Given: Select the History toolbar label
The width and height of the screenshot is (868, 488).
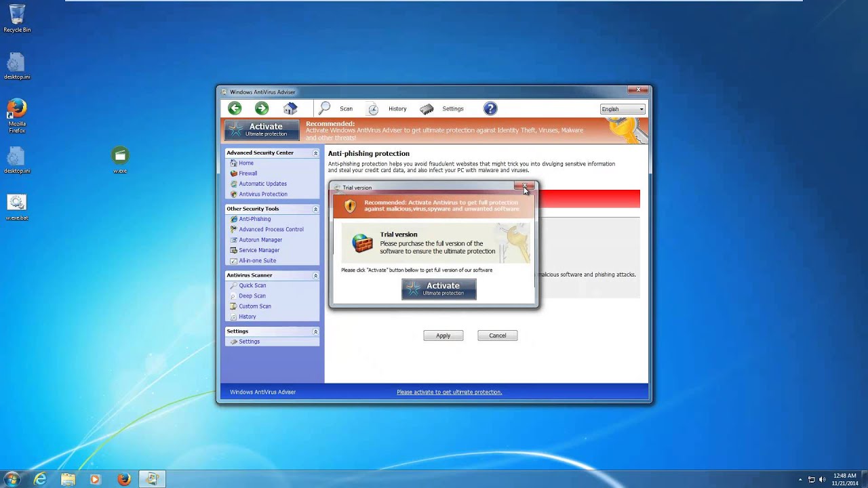Looking at the screenshot, I should (397, 108).
